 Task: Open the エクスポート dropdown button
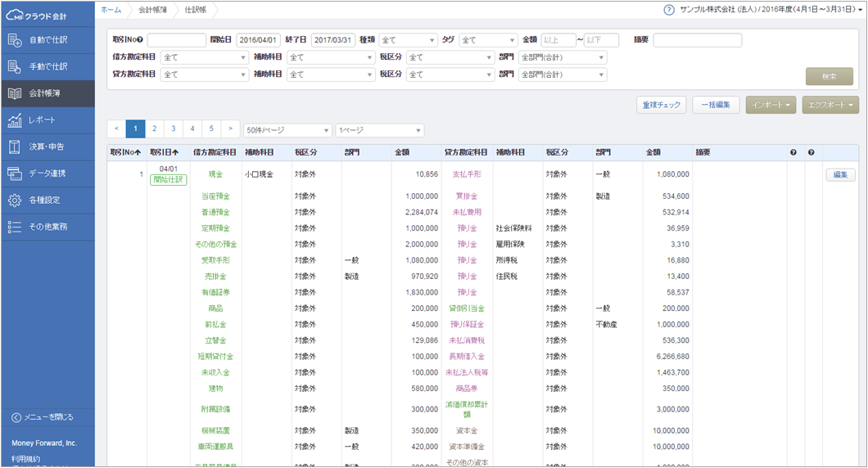830,105
